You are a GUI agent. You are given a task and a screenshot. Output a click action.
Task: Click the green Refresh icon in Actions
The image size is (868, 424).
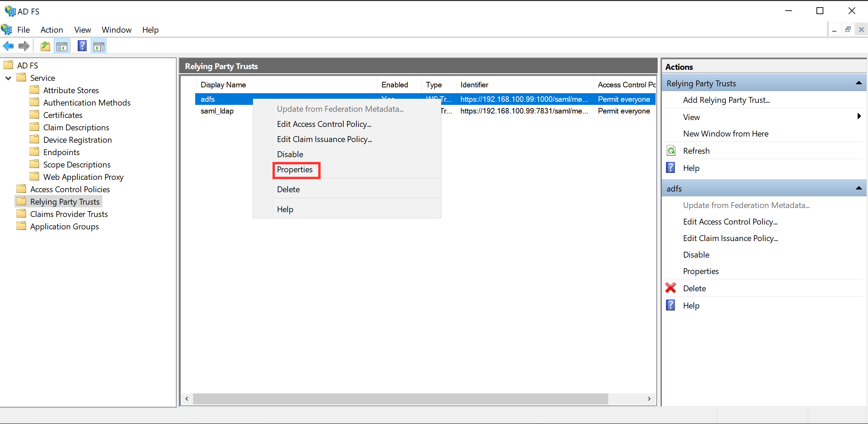671,151
